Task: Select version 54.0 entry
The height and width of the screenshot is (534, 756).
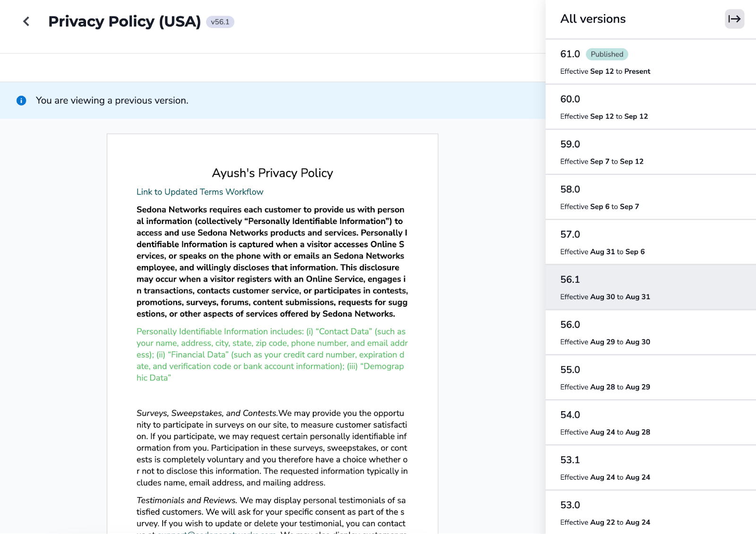Action: [651, 423]
